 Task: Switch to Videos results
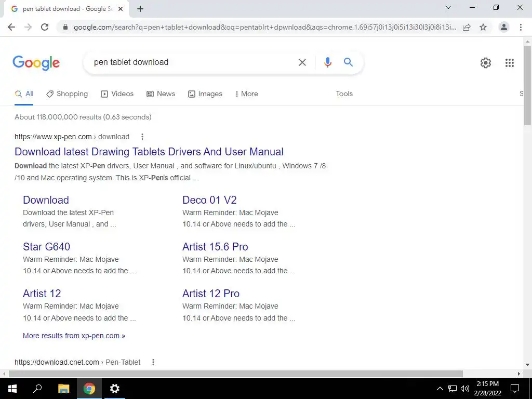click(117, 94)
